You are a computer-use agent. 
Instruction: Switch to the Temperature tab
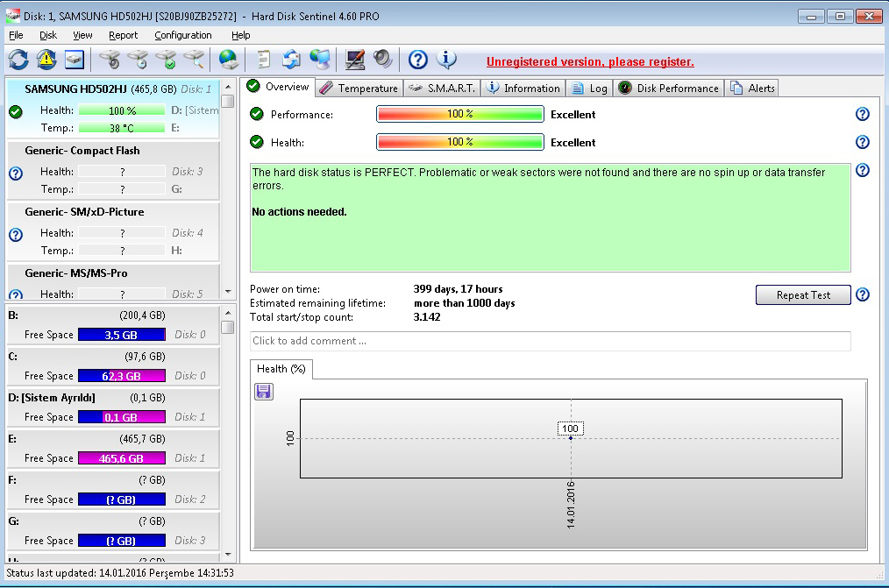[x=359, y=89]
